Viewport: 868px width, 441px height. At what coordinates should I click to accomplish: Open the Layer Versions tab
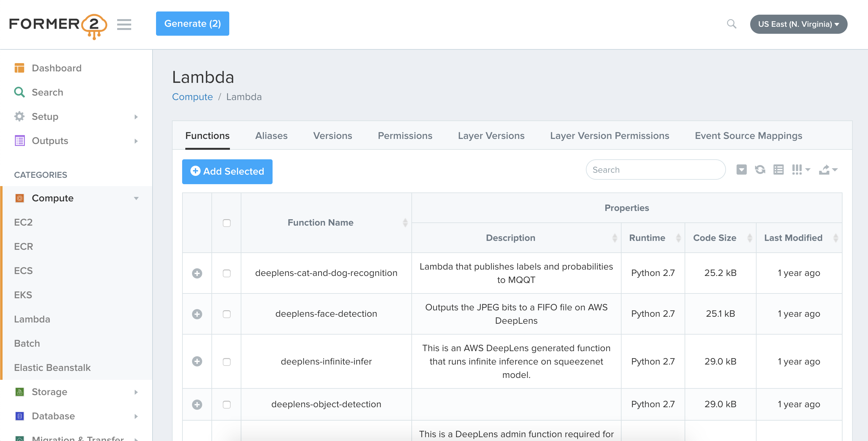point(491,135)
